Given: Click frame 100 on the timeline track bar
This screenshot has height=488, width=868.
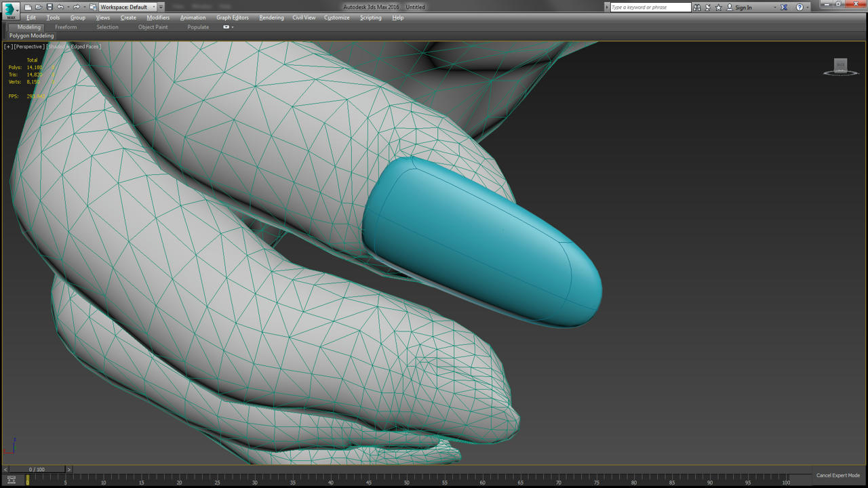Looking at the screenshot, I should point(786,480).
